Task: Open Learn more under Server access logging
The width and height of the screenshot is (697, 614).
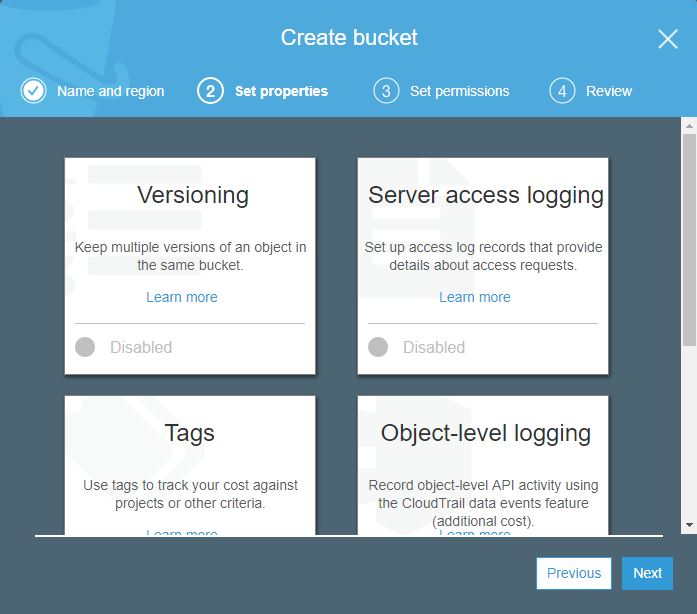Action: point(474,297)
